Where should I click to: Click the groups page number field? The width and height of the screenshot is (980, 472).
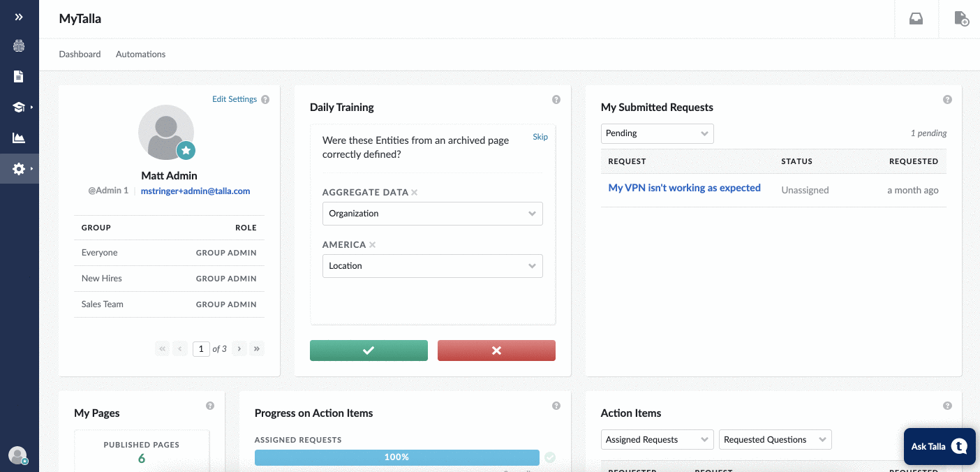click(x=201, y=348)
